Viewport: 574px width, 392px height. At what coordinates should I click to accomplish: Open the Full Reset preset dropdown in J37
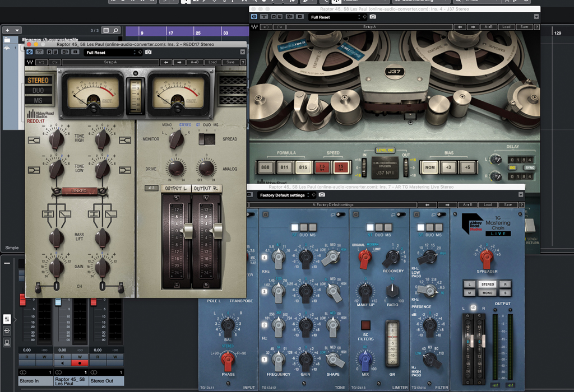tap(334, 17)
